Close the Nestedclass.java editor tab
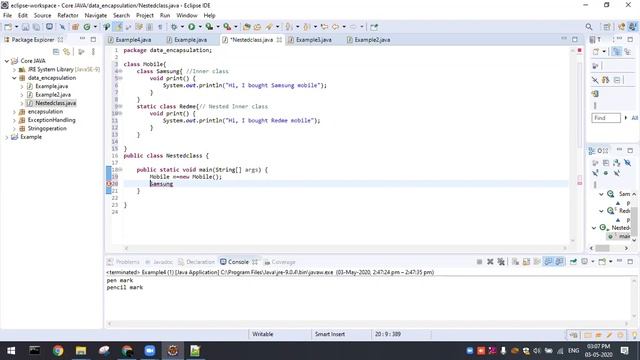 pos(279,40)
